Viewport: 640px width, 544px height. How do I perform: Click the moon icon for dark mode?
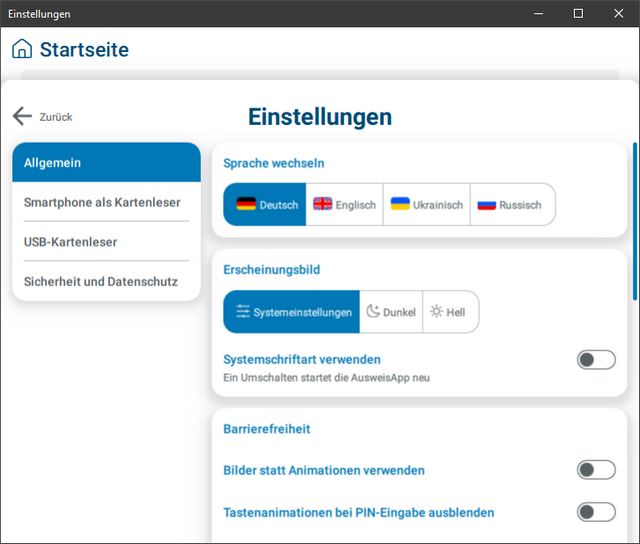[373, 311]
